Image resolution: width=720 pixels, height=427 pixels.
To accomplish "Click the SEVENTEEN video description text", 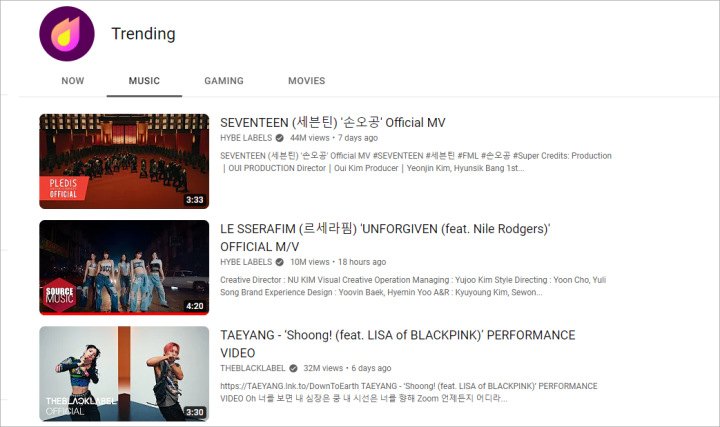I will pos(416,162).
